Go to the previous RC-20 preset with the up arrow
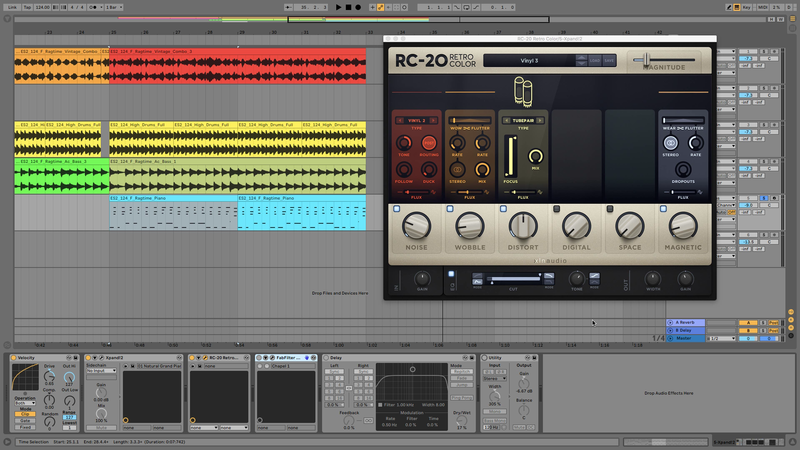The width and height of the screenshot is (800, 450). [581, 58]
